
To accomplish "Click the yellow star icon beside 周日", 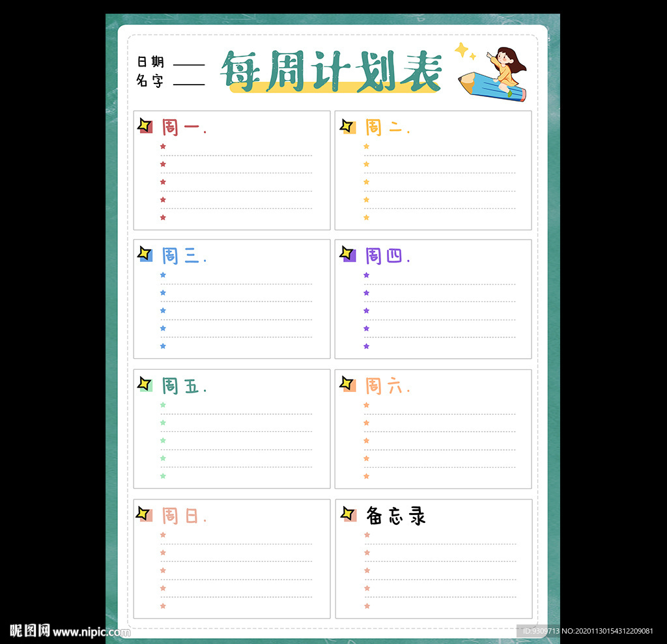I will (143, 514).
